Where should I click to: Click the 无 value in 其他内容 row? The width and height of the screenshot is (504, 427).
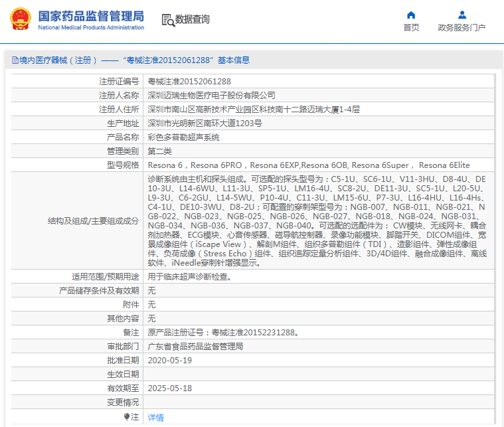point(151,318)
